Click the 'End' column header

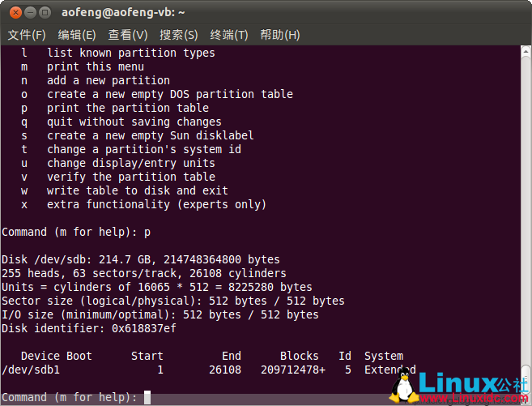[232, 356]
